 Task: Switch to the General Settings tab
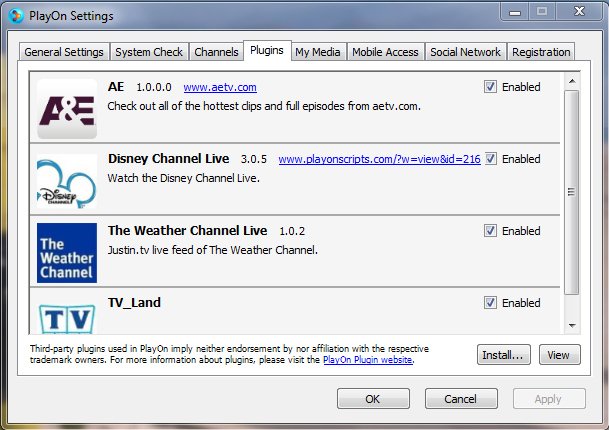point(64,52)
